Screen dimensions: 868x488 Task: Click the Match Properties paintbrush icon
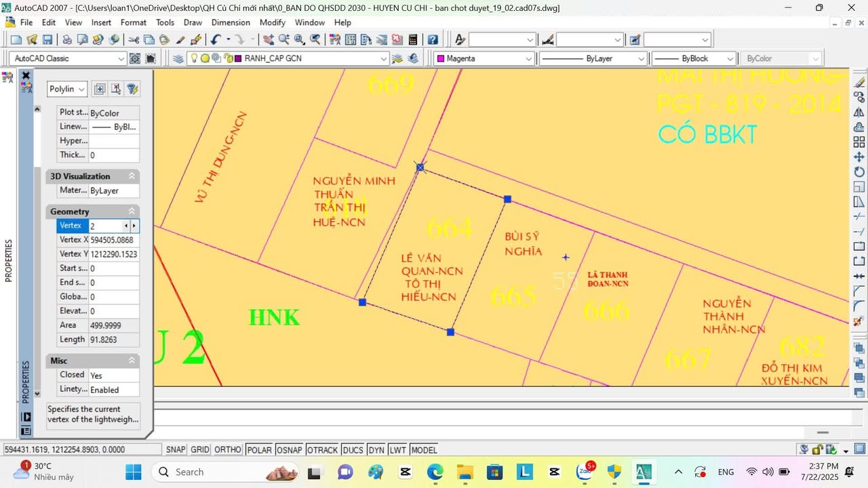[181, 40]
